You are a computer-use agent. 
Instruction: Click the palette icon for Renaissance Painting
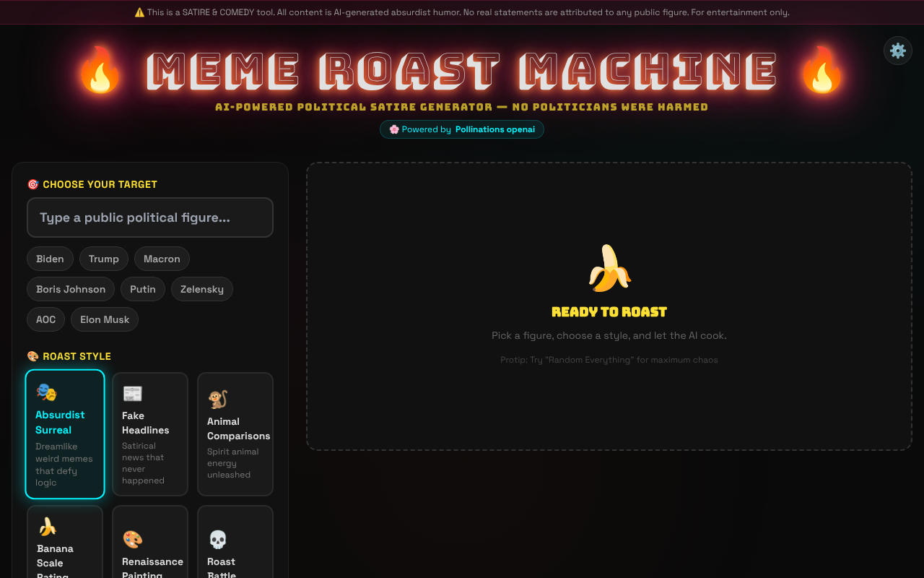[133, 540]
